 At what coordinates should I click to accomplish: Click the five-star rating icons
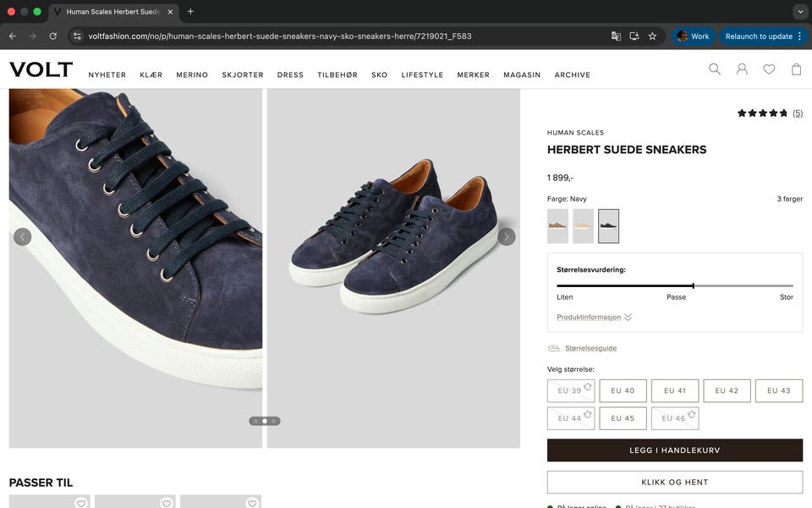click(763, 113)
